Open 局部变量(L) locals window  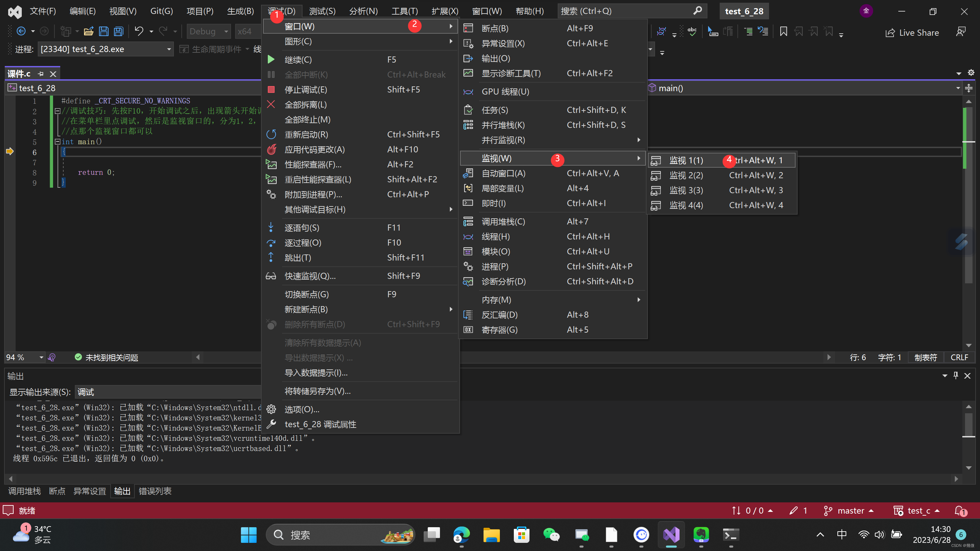pos(553,188)
